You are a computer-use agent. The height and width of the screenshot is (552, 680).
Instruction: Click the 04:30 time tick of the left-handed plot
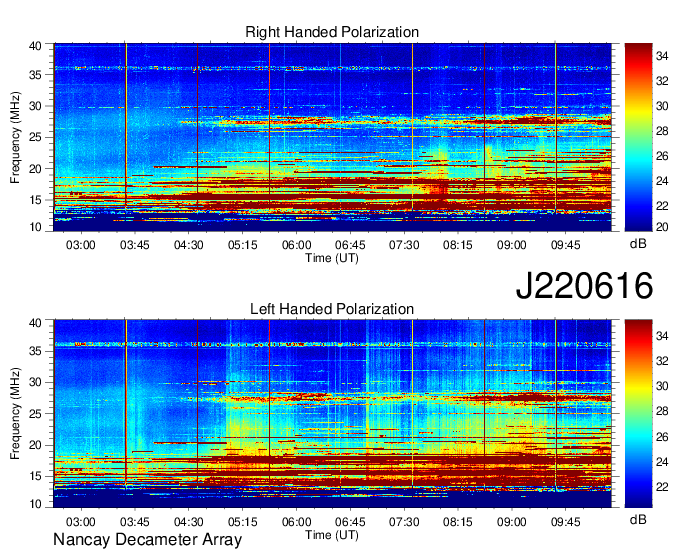189,522
